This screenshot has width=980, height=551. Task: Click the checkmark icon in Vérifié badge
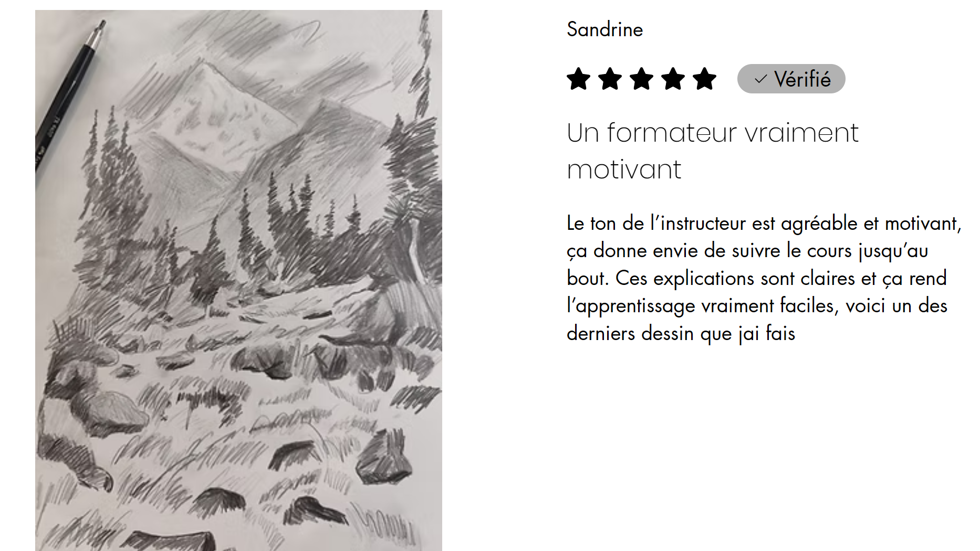coord(760,79)
